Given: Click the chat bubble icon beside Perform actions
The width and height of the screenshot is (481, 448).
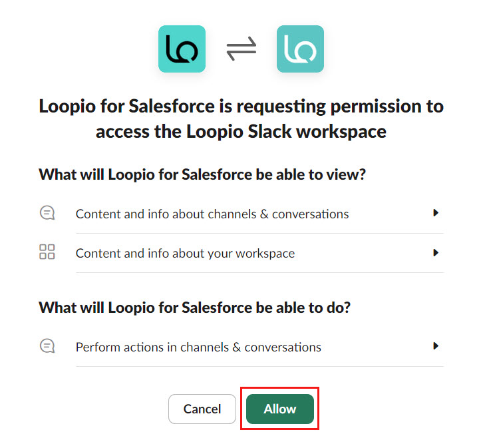Looking at the screenshot, I should click(x=47, y=346).
